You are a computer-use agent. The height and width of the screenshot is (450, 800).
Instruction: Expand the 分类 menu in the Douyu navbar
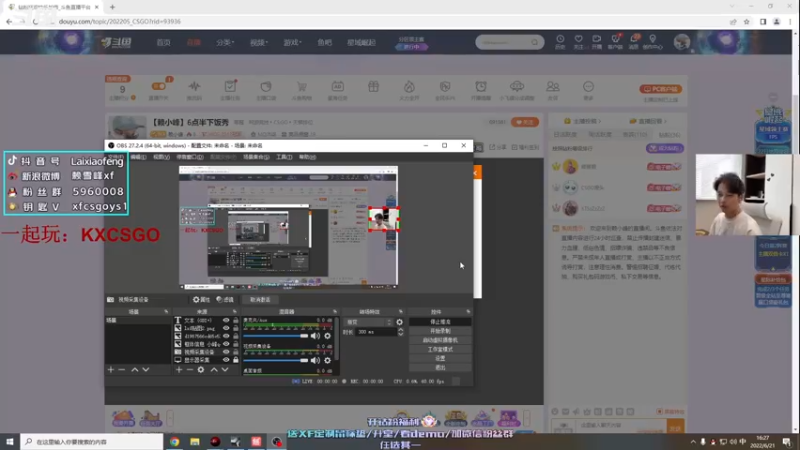coord(225,42)
